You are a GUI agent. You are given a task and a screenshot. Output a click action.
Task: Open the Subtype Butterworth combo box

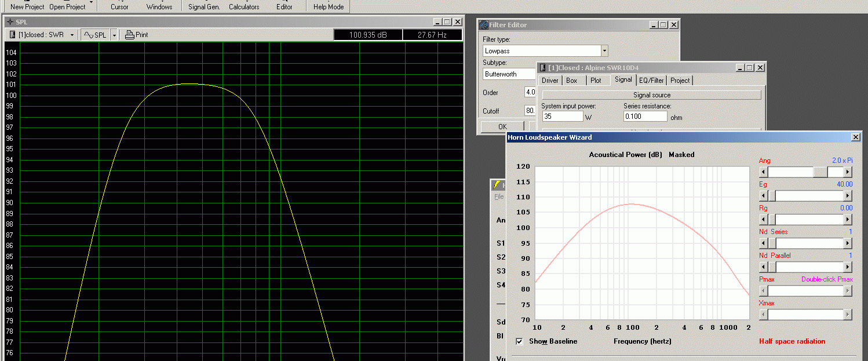click(510, 74)
